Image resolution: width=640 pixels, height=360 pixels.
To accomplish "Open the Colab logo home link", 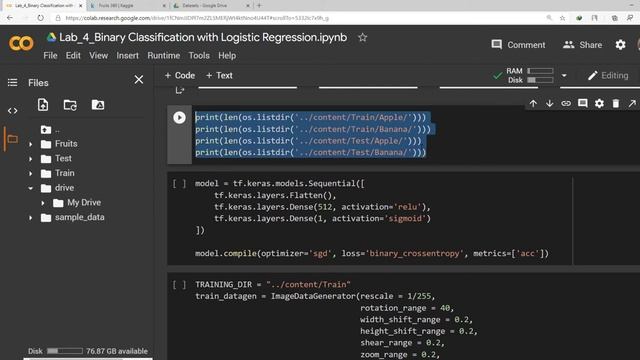I will (x=21, y=43).
